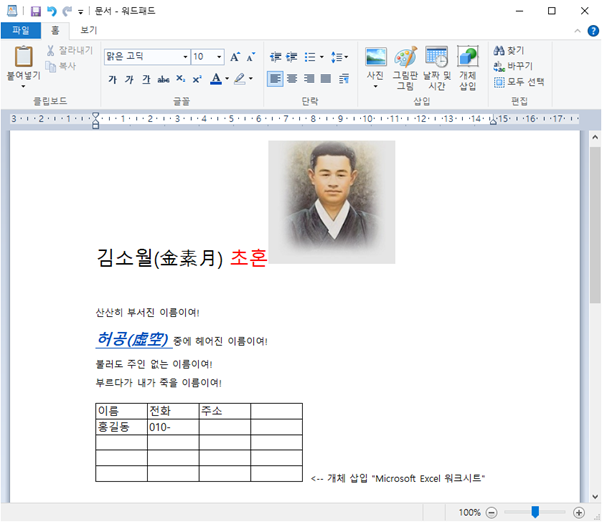The height and width of the screenshot is (522, 602).
Task: Open the font family dropdown (맑은 고딕)
Action: (x=185, y=57)
